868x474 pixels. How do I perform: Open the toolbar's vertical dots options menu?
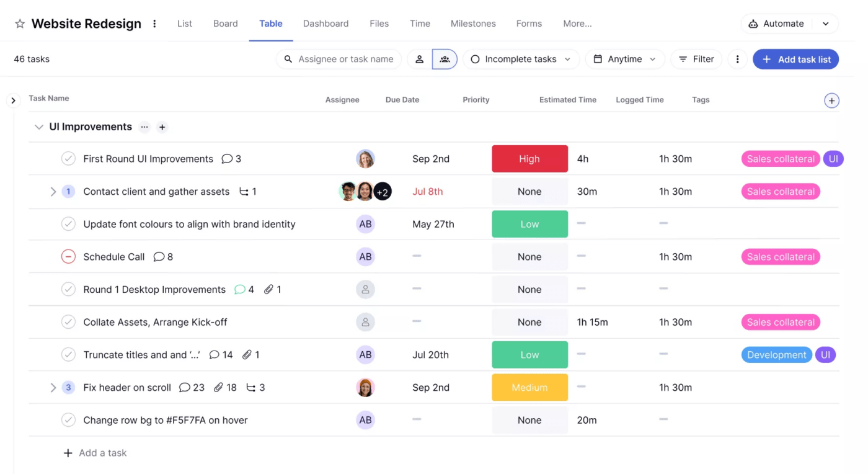click(737, 59)
